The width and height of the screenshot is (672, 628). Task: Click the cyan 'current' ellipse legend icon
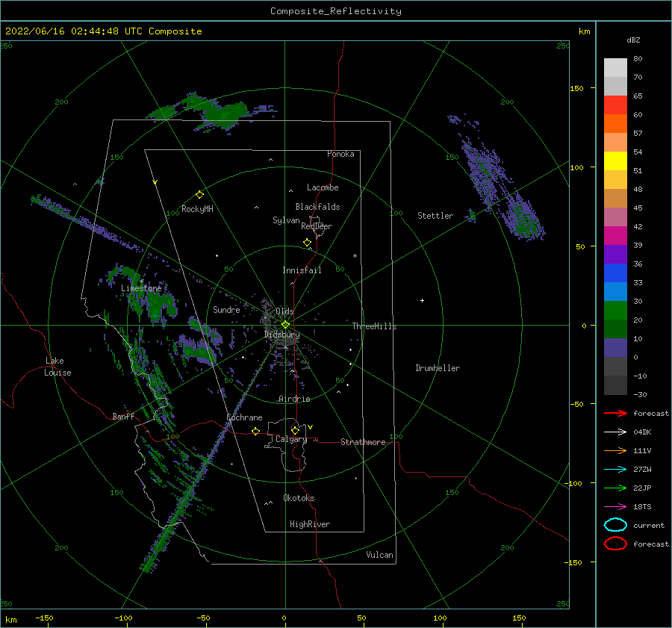(x=615, y=525)
